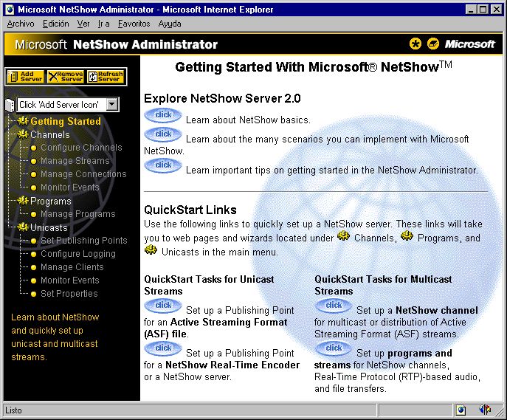Open Monitor Events under Channels
507x420 pixels.
pos(70,187)
